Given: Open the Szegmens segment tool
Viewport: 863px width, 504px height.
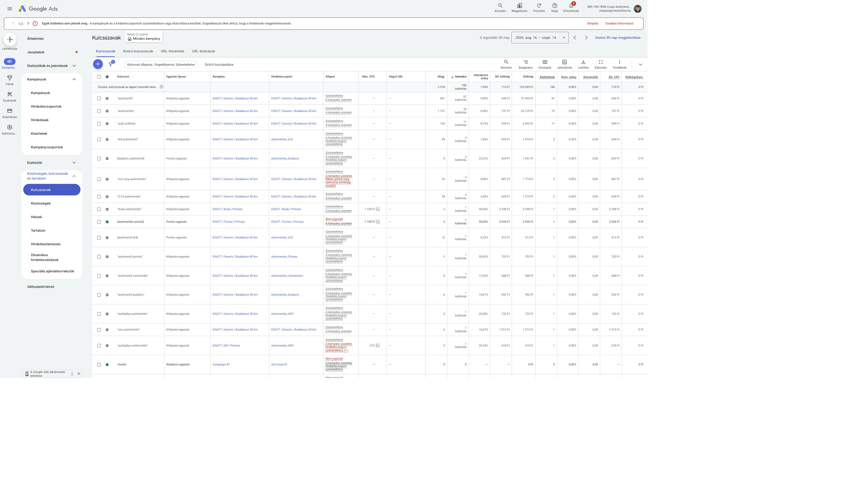Looking at the screenshot, I should 525,64.
